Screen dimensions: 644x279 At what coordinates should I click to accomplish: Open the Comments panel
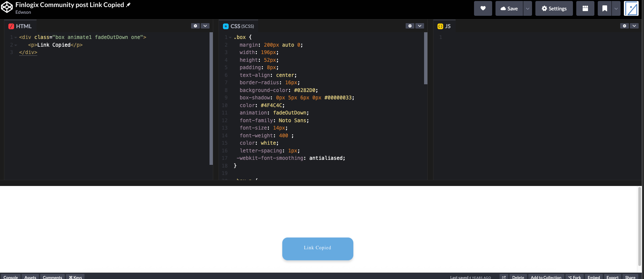52,277
